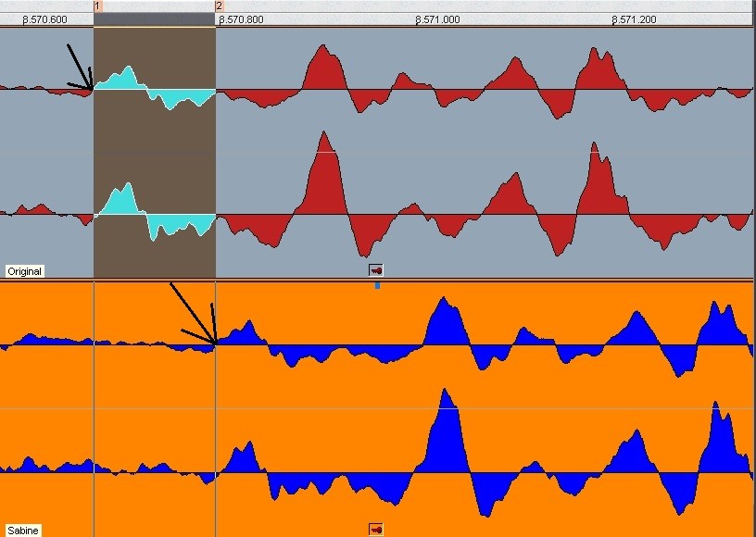Select the Original object name label
The image size is (756, 537).
[x=25, y=271]
